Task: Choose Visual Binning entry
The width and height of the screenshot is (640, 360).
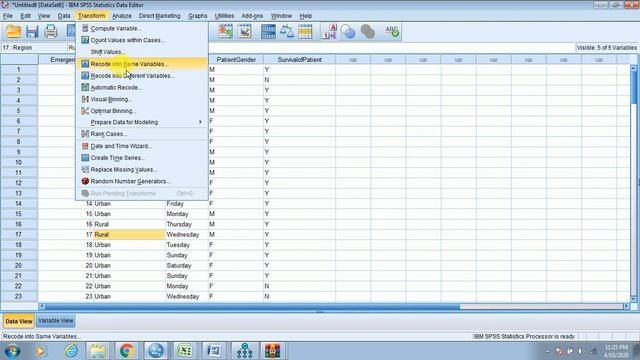Action: point(142,99)
